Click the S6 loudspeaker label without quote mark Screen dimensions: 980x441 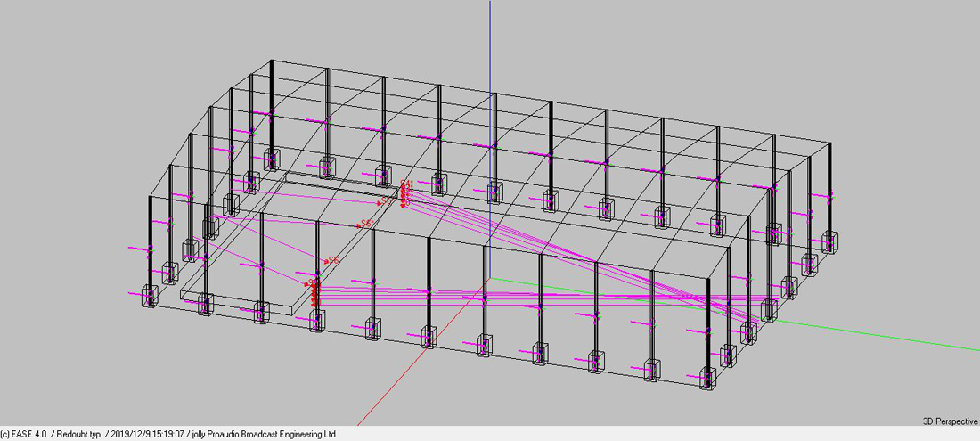(x=331, y=260)
